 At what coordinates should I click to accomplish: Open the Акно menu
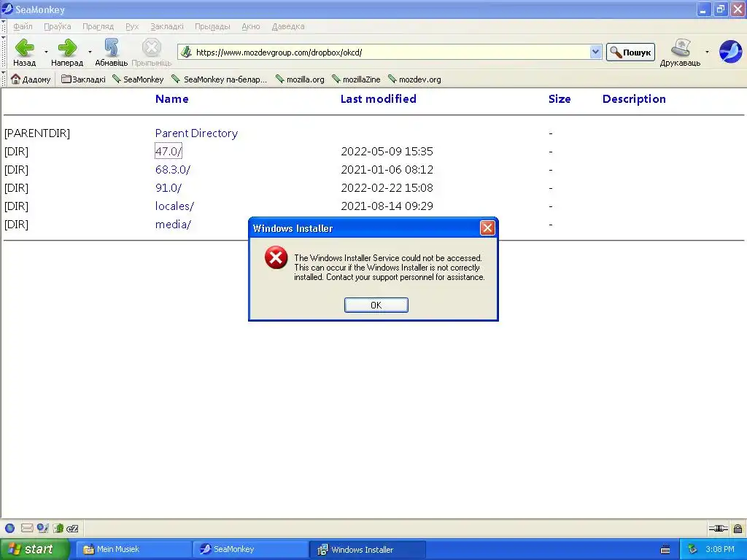tap(251, 27)
